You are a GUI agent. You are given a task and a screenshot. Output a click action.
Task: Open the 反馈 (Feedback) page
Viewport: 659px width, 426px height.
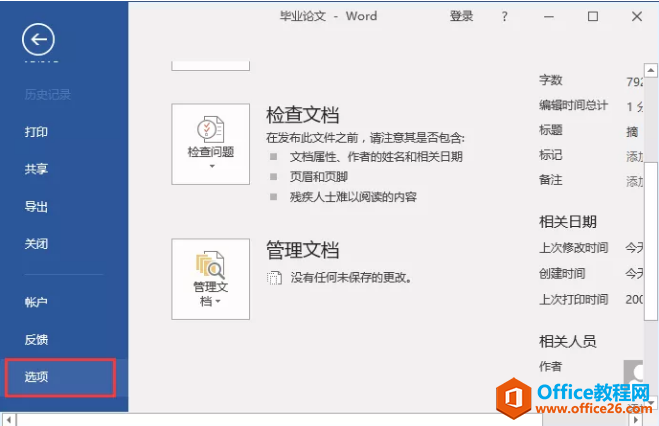(x=36, y=339)
